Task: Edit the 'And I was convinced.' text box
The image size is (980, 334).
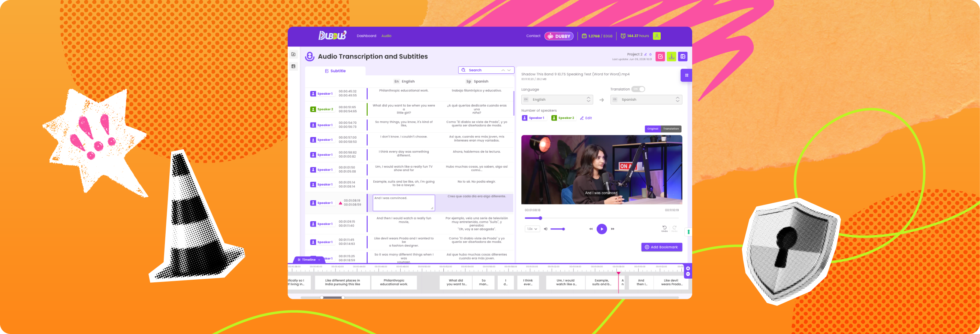Action: click(x=404, y=203)
